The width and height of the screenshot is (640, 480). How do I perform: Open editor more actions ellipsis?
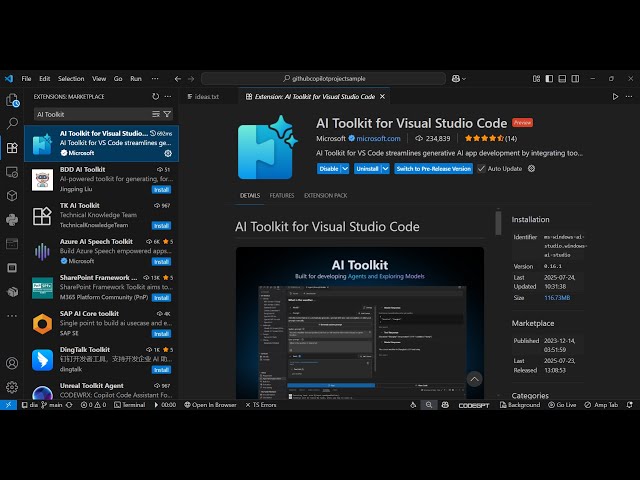click(629, 97)
